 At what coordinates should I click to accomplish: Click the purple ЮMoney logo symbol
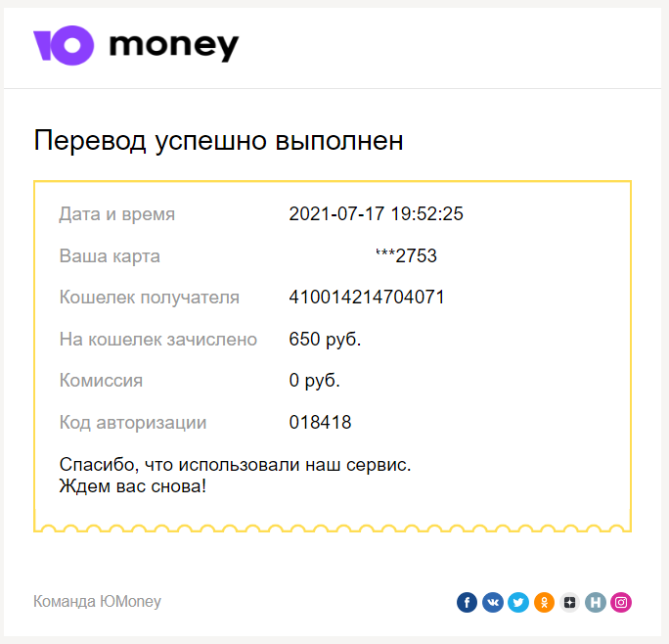(64, 45)
